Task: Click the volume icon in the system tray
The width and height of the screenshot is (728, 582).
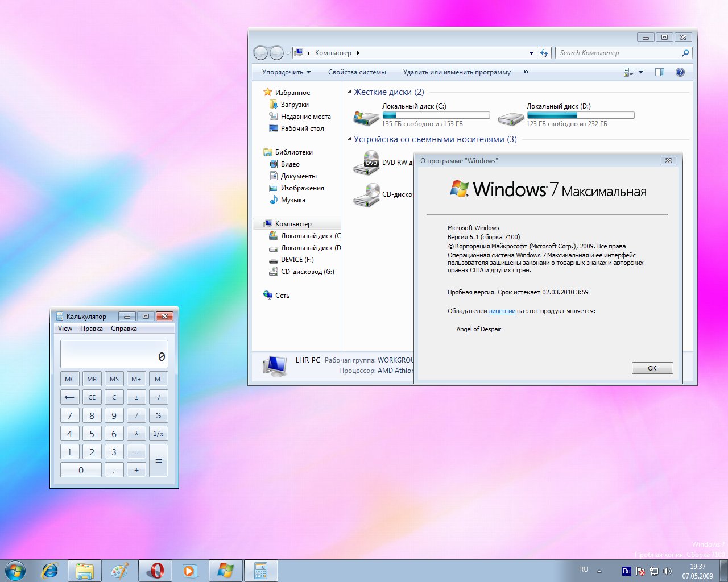Action: [x=668, y=571]
